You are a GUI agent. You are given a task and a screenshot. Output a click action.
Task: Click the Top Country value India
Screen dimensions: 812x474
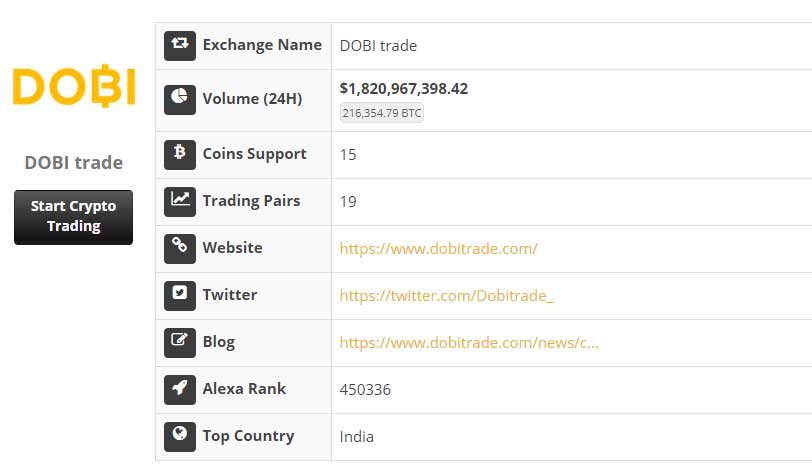(x=357, y=436)
